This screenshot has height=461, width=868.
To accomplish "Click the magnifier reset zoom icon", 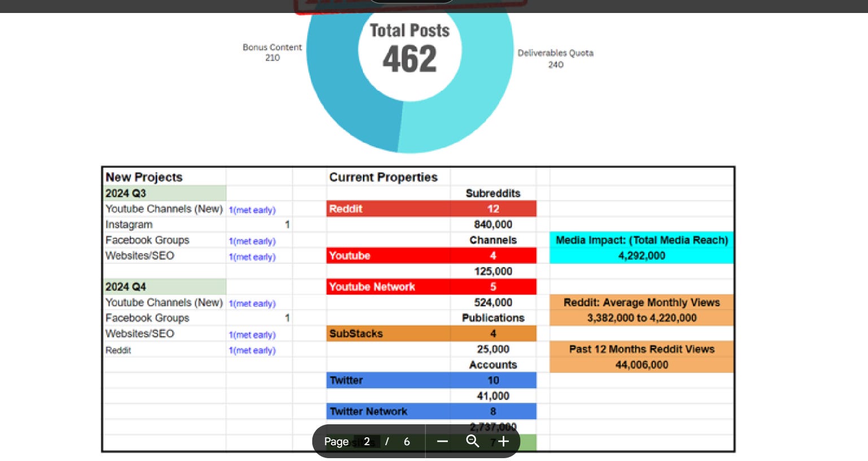I will tap(473, 441).
